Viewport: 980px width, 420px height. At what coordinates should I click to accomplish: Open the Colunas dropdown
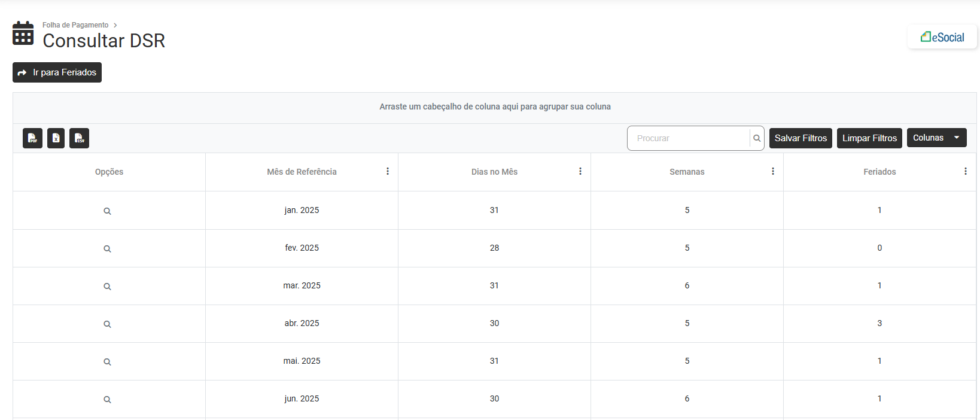point(936,138)
